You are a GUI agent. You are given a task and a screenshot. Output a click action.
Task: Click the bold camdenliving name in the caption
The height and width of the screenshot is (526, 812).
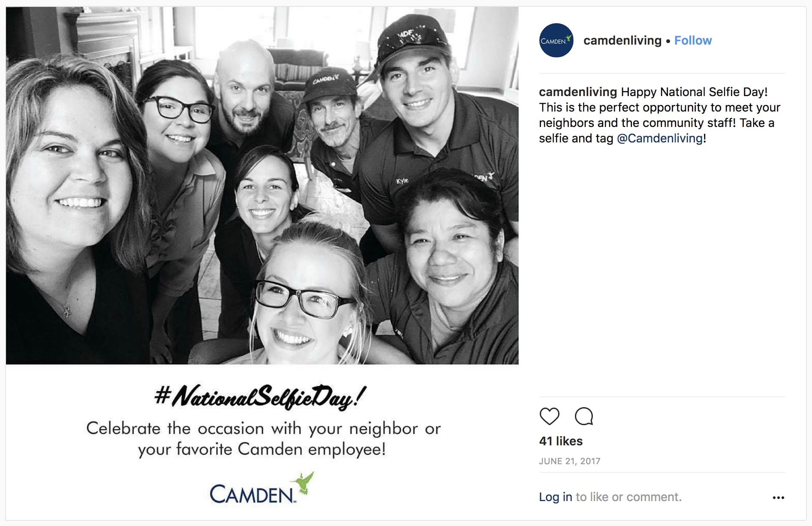point(577,92)
